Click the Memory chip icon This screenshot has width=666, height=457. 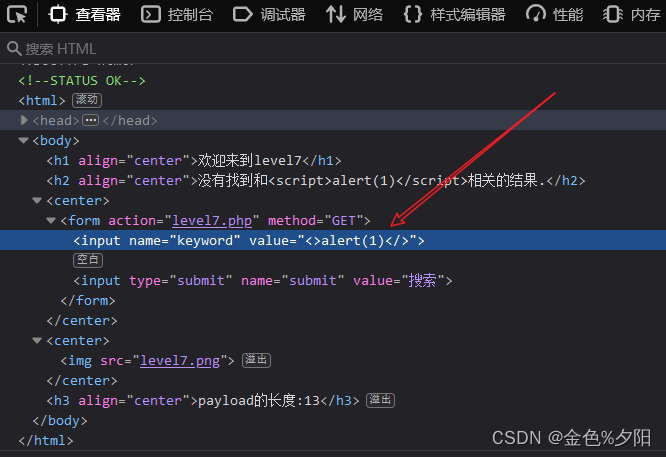click(x=612, y=14)
